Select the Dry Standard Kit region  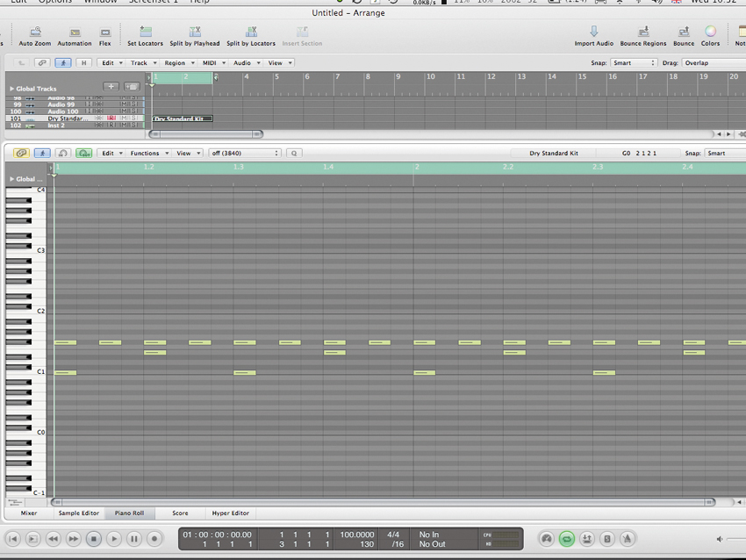[x=183, y=118]
